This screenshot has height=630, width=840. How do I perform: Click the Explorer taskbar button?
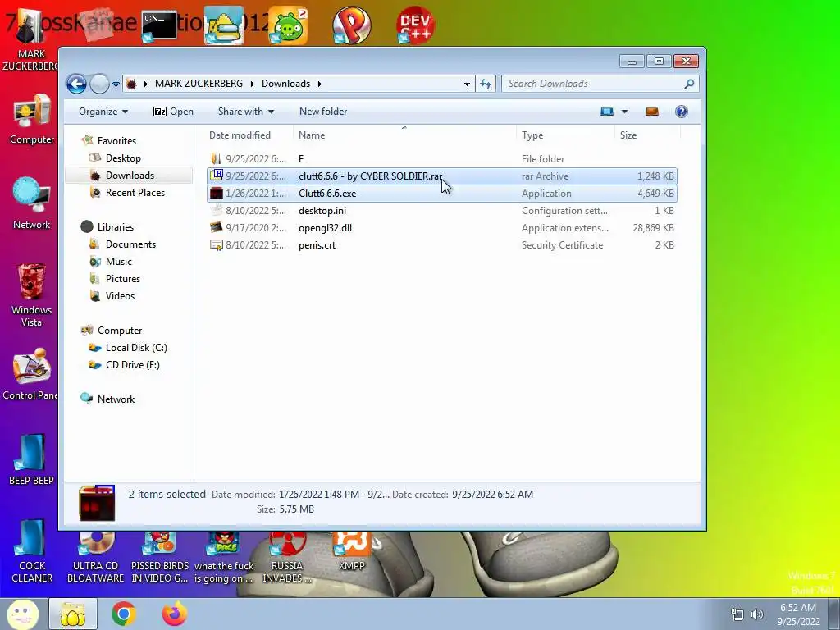(x=73, y=614)
